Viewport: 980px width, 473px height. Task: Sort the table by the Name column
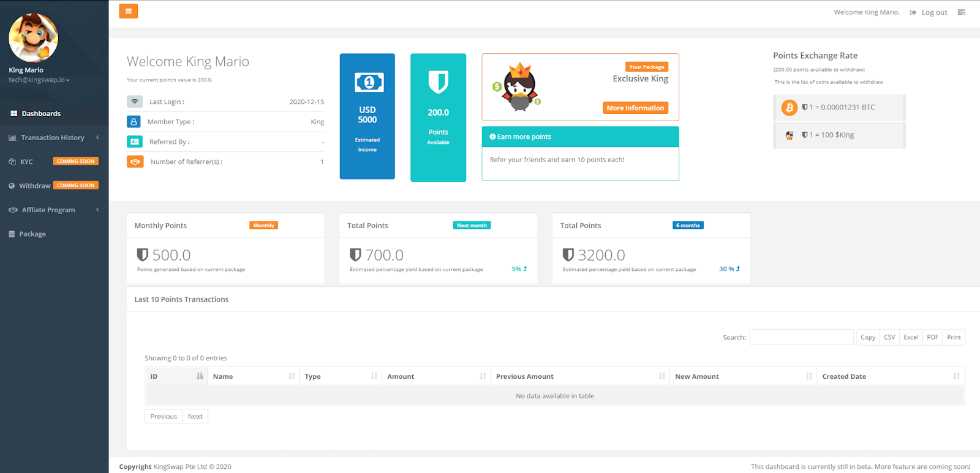tap(254, 376)
